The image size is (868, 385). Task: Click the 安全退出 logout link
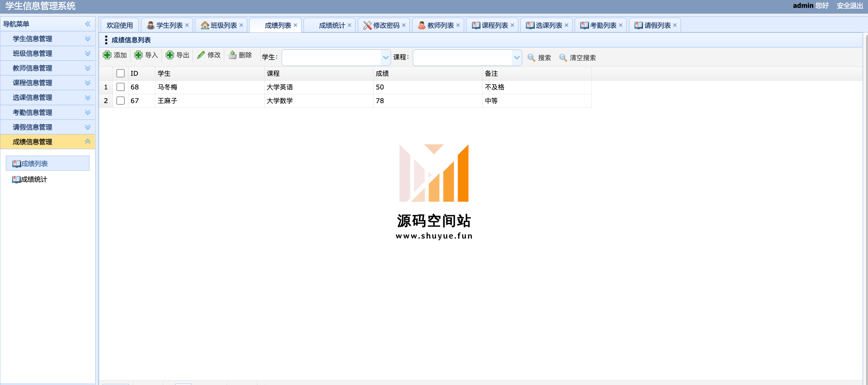click(850, 5)
